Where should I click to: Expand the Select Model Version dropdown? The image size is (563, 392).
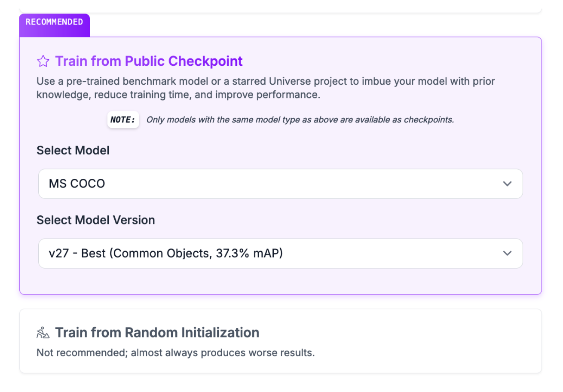pyautogui.click(x=280, y=254)
